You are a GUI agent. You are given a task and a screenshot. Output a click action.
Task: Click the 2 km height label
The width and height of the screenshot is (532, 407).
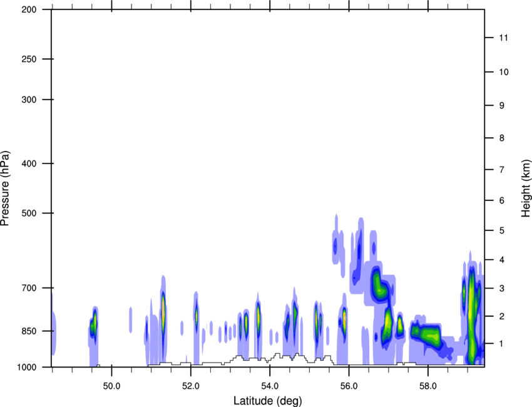[502, 316]
